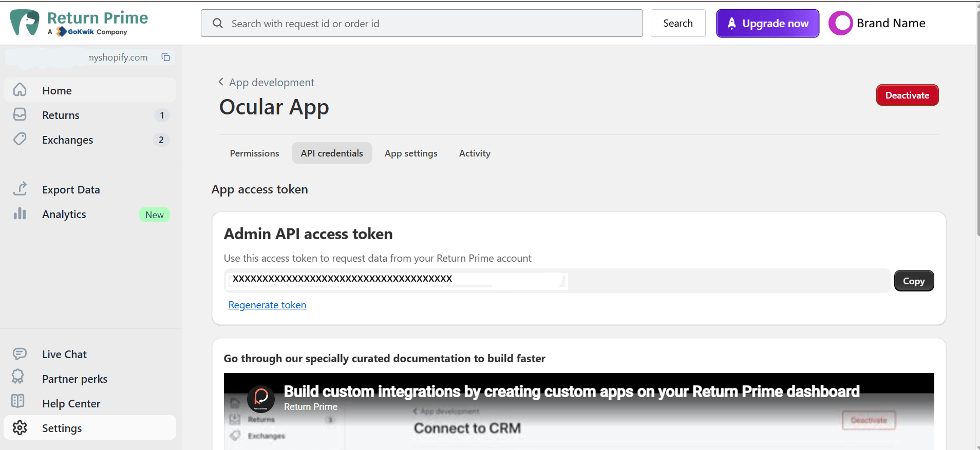Click the Settings gear icon
Image resolution: width=980 pixels, height=450 pixels.
click(20, 427)
